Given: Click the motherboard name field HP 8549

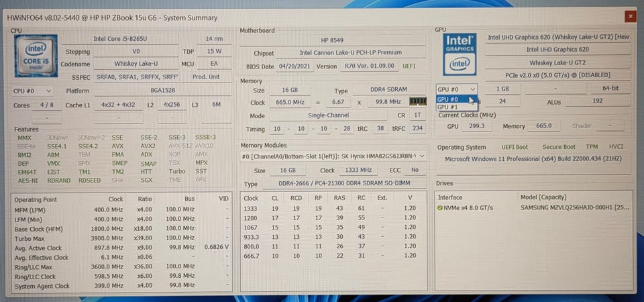Looking at the screenshot, I should tap(332, 40).
